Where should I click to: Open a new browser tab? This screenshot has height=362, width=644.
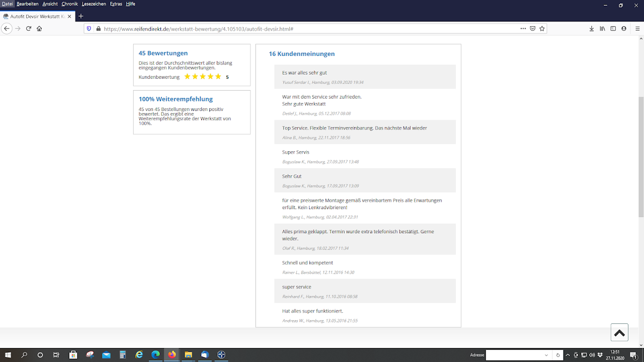click(81, 16)
